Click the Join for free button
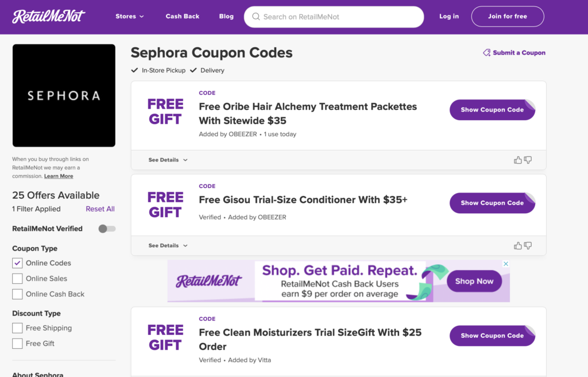This screenshot has height=377, width=588. click(507, 16)
